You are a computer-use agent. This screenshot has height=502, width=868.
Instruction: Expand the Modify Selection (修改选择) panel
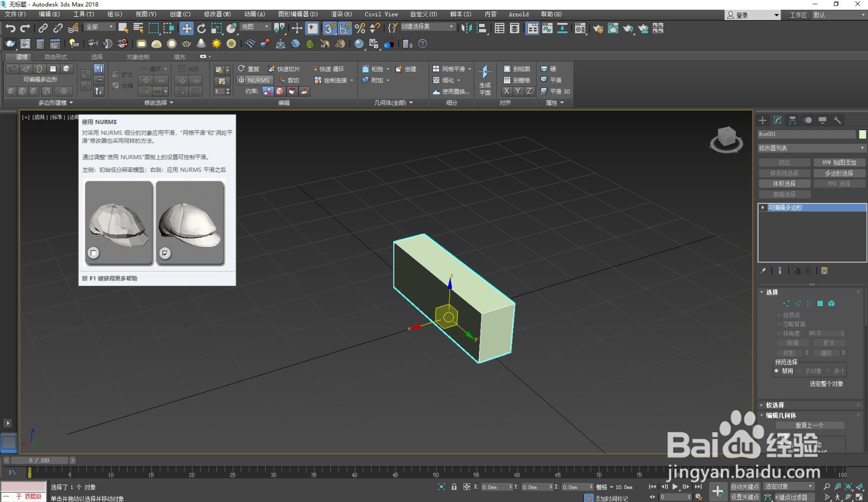click(x=158, y=102)
